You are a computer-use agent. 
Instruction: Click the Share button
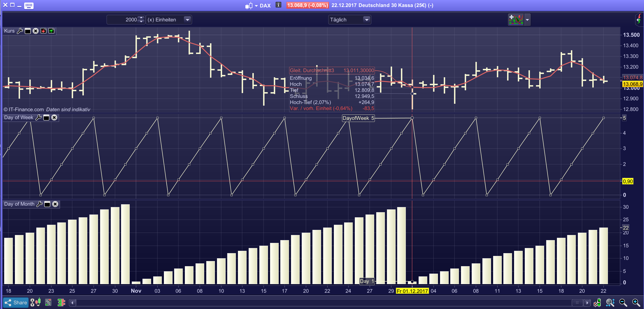pyautogui.click(x=16, y=302)
